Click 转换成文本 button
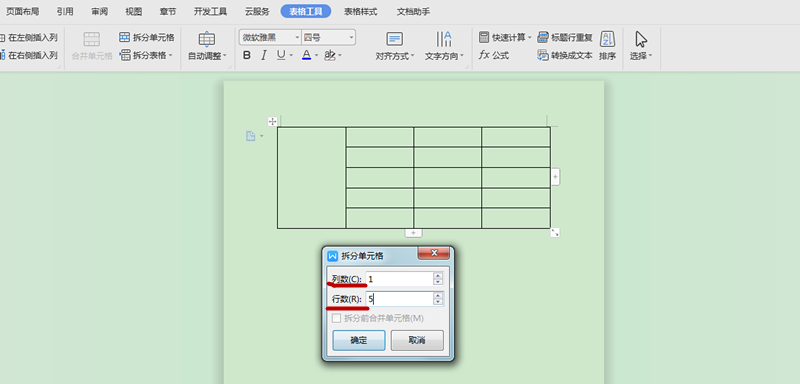 click(x=565, y=55)
